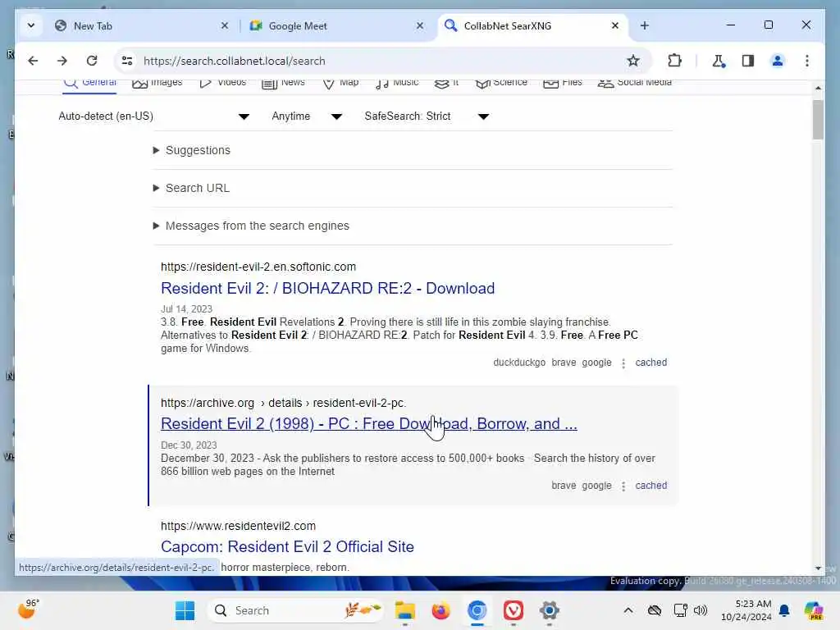Switch to the Google Meet tab
Viewport: 840px width, 630px height.
[x=337, y=25]
